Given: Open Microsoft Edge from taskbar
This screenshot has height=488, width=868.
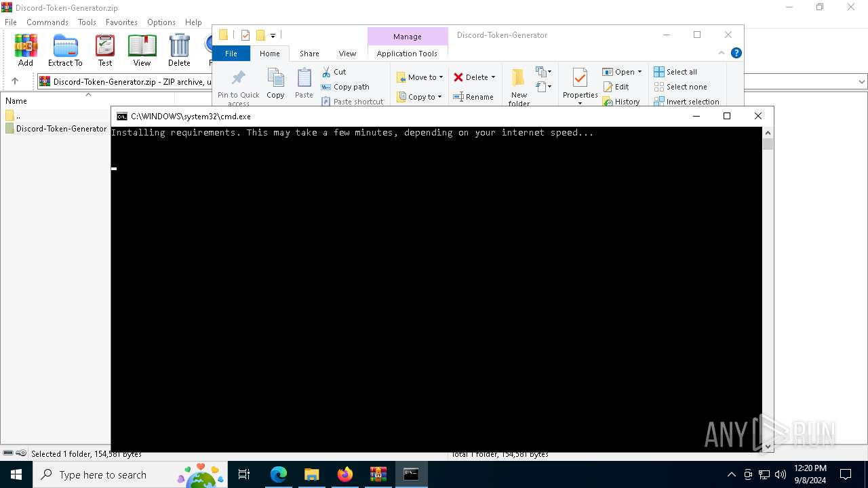Looking at the screenshot, I should click(x=279, y=474).
